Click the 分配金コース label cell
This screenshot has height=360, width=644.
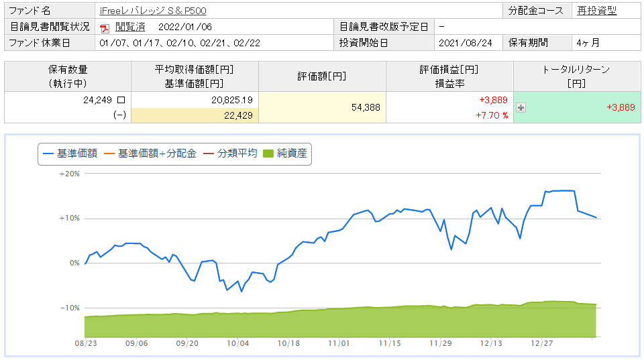[537, 11]
